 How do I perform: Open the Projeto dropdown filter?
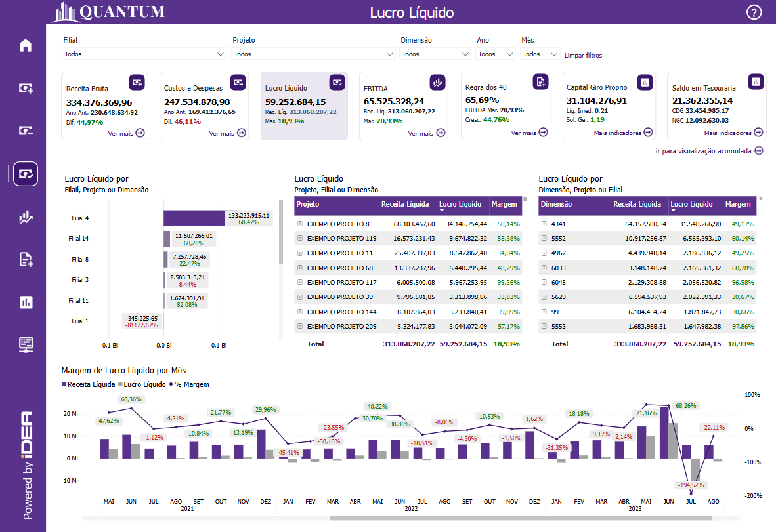click(x=313, y=54)
